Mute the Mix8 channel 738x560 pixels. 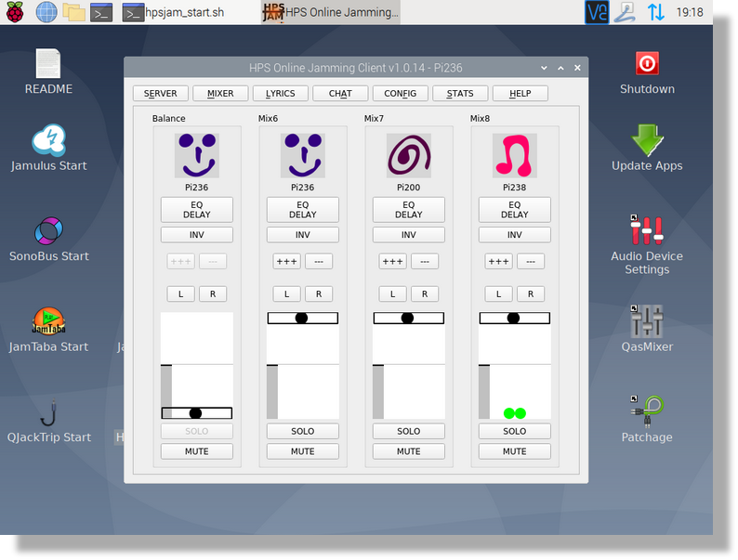click(514, 451)
